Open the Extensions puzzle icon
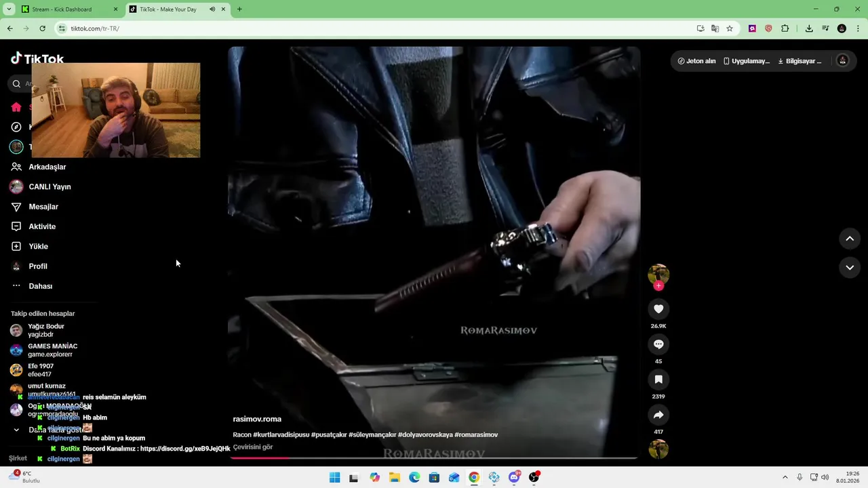The image size is (868, 488). point(785,28)
